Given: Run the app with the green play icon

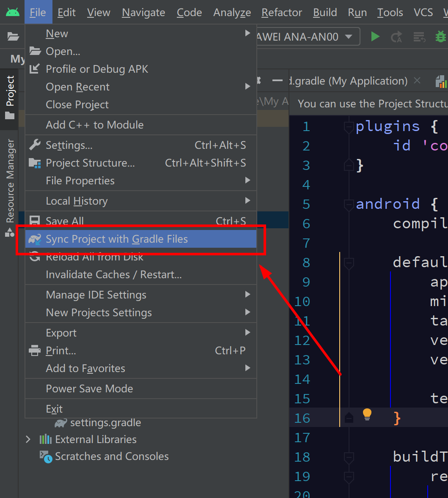Looking at the screenshot, I should [375, 36].
